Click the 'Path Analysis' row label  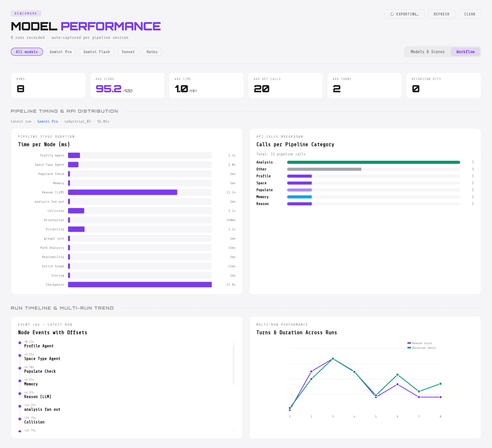[52, 248]
